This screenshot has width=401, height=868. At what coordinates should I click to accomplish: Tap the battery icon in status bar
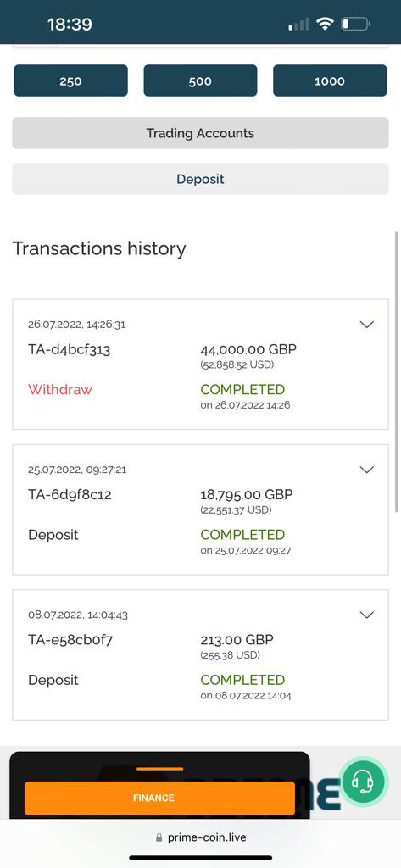[355, 24]
